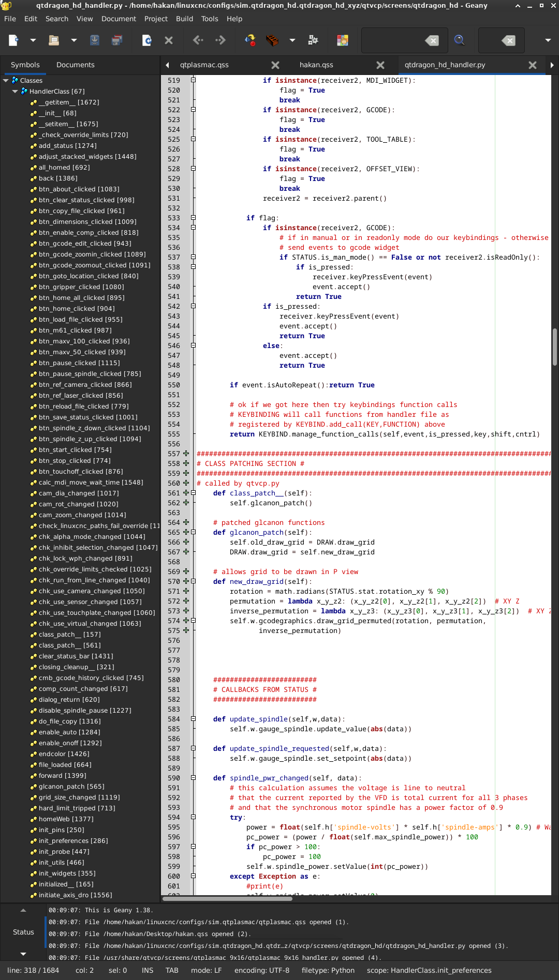This screenshot has height=980, width=559.
Task: Fold spindle_pwr_changed definition at line 590
Action: (x=193, y=778)
